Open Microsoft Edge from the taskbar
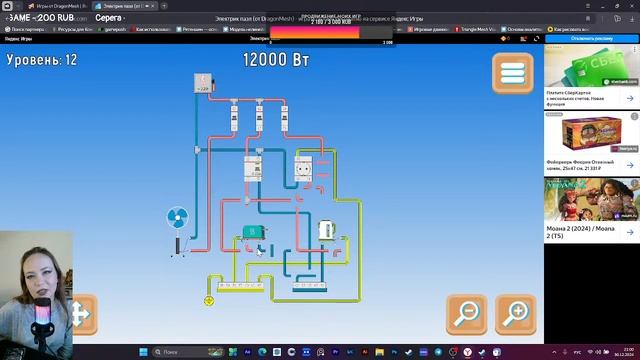The height and width of the screenshot is (360, 640). (262, 352)
